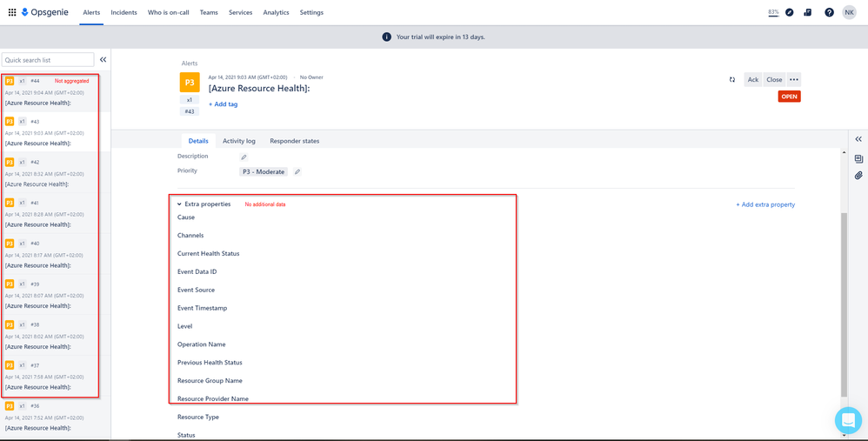The image size is (868, 441).
Task: Click the Current Health Status property
Action: (x=208, y=253)
